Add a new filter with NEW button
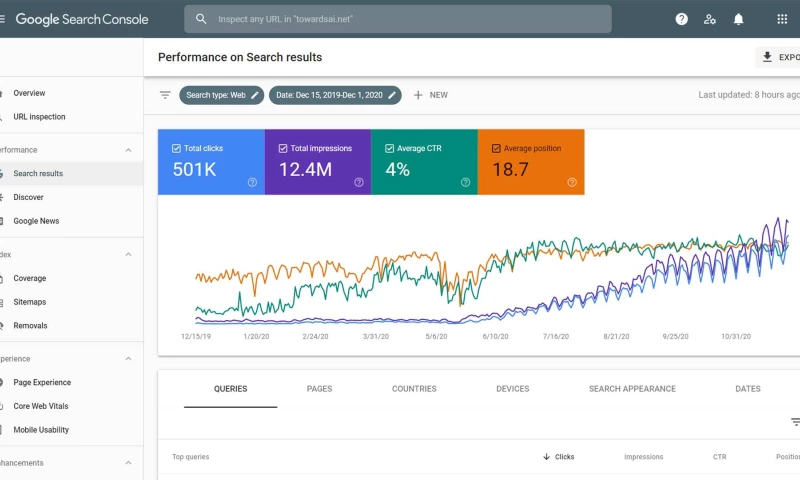This screenshot has width=800, height=480. point(430,95)
